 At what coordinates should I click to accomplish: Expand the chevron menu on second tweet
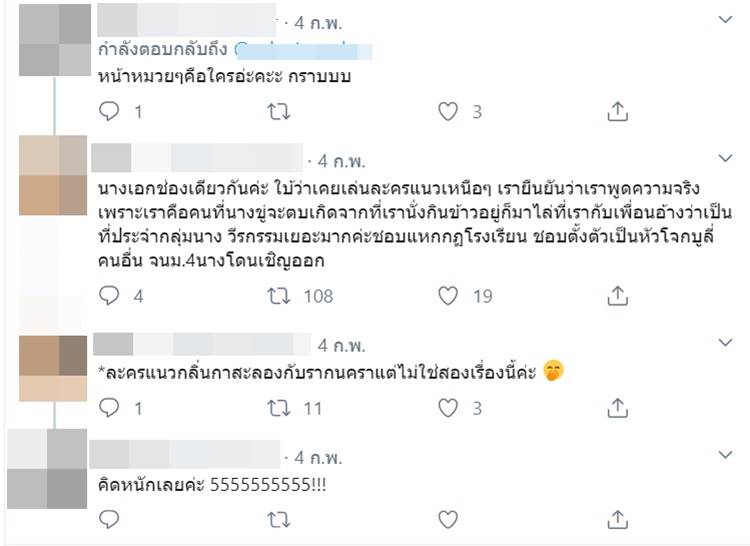pos(727,159)
